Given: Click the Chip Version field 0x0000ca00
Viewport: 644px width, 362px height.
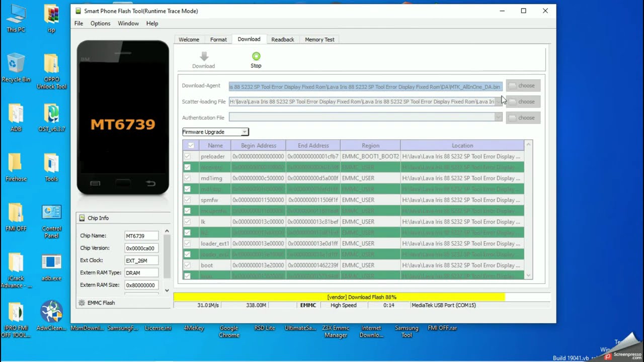Looking at the screenshot, I should pos(141,248).
